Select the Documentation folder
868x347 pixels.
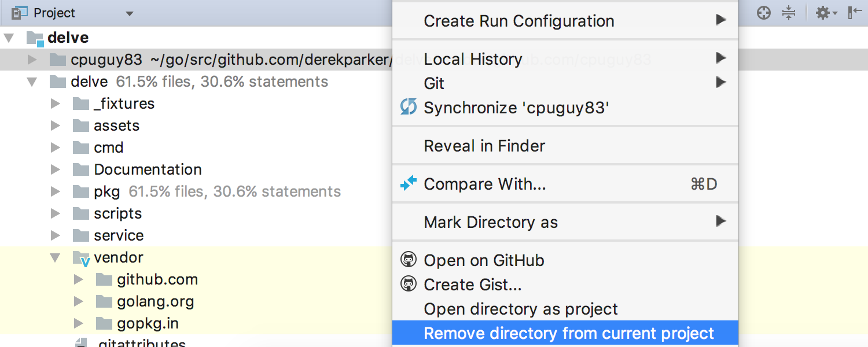click(x=148, y=170)
